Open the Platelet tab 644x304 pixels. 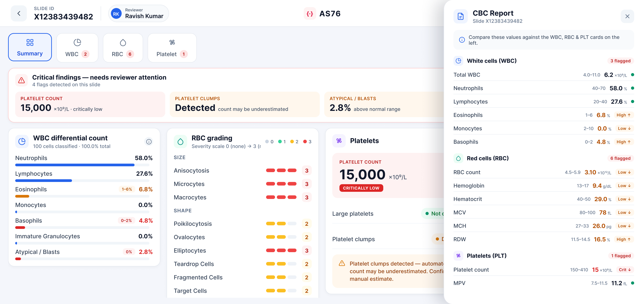[x=172, y=48]
